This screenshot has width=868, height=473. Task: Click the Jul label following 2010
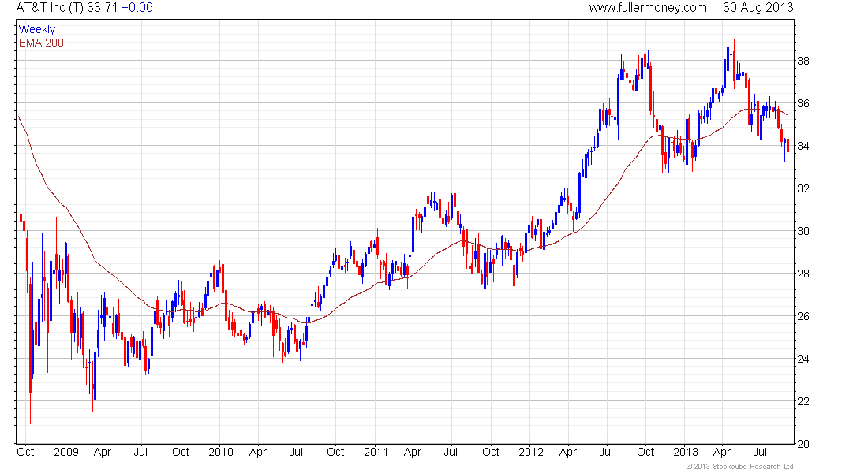pos(296,452)
